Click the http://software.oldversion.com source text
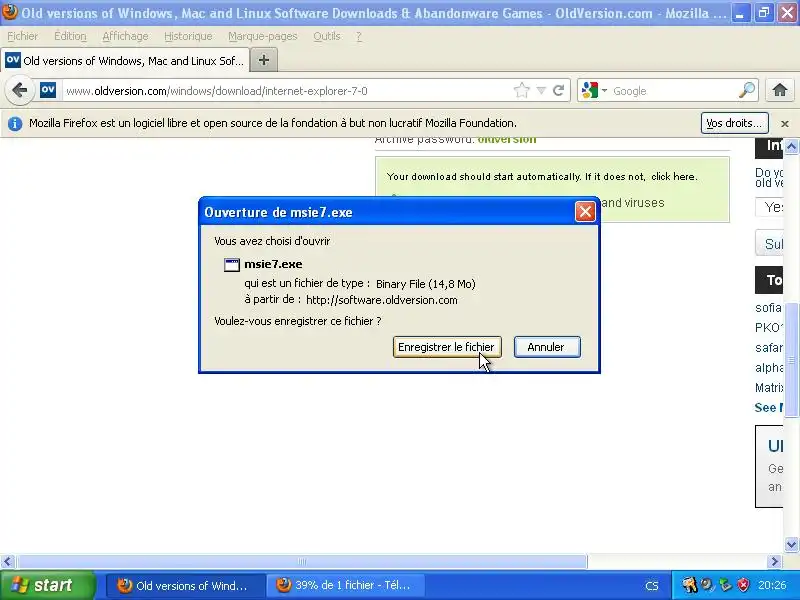The image size is (800, 600). pyautogui.click(x=382, y=300)
